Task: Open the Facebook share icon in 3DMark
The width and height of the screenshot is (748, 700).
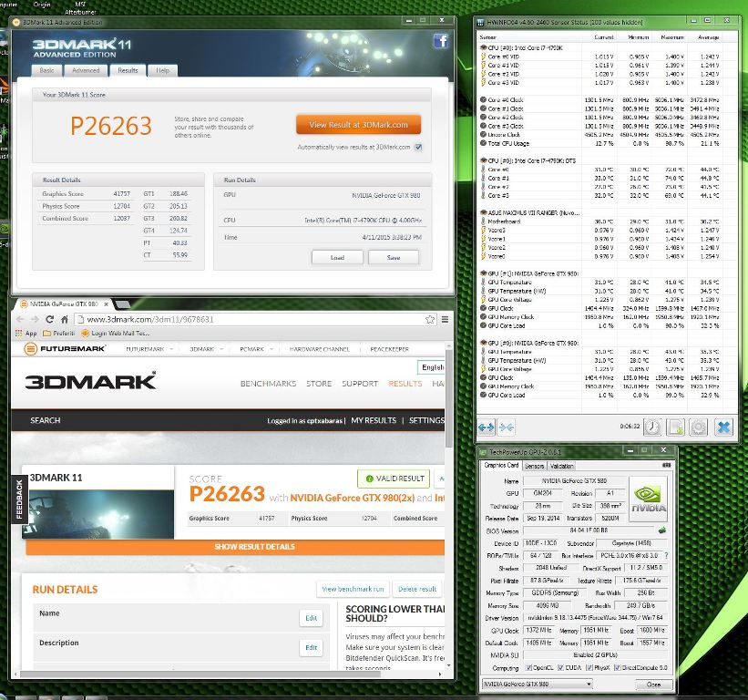Action: (x=440, y=41)
